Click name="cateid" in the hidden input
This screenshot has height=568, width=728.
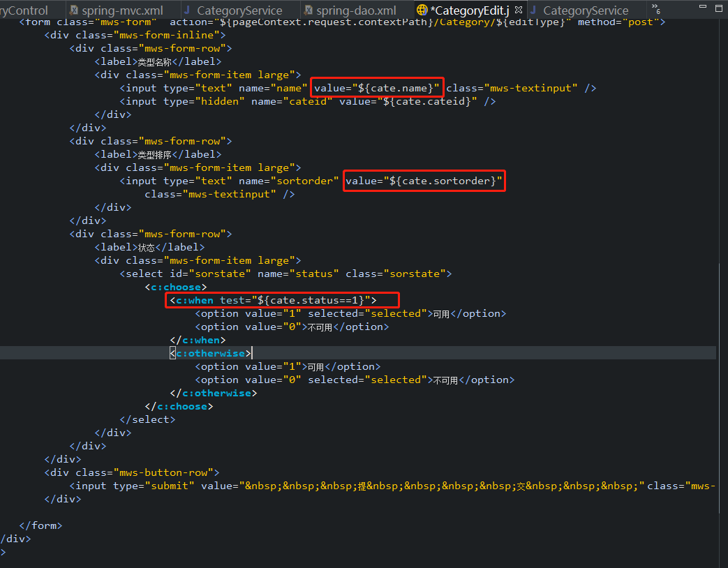(x=292, y=101)
